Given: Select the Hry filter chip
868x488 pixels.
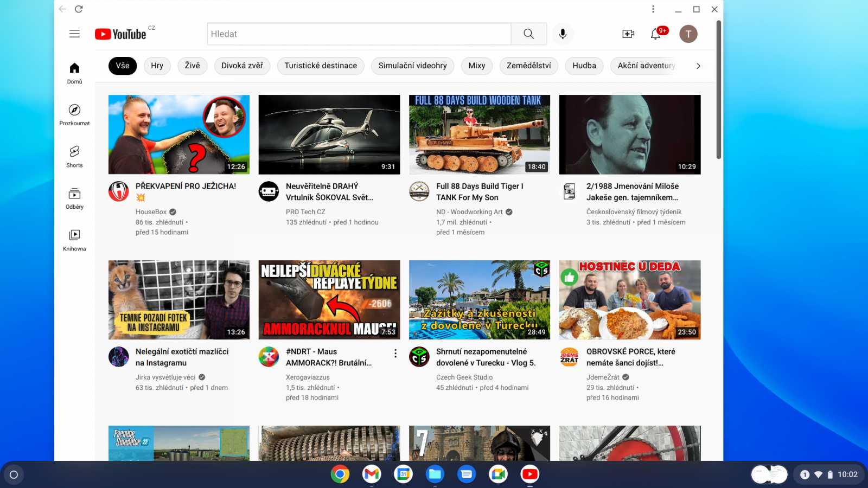Looking at the screenshot, I should click(157, 66).
